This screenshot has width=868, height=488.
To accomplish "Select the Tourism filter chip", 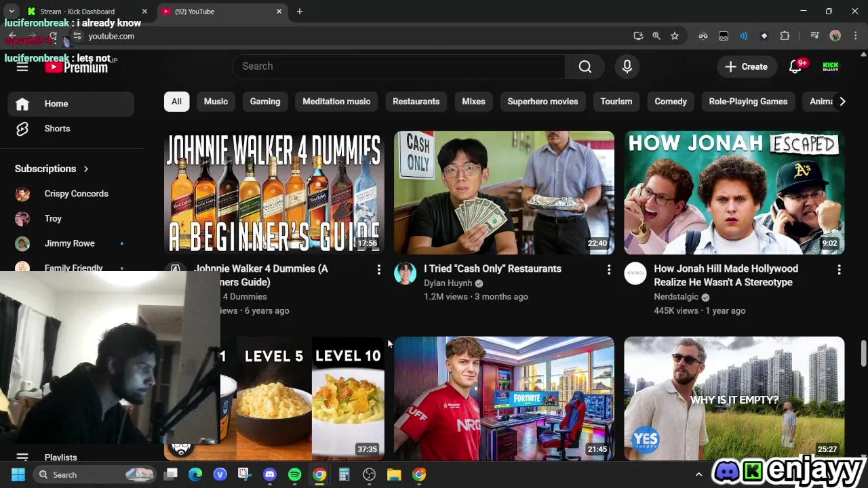I will point(616,102).
